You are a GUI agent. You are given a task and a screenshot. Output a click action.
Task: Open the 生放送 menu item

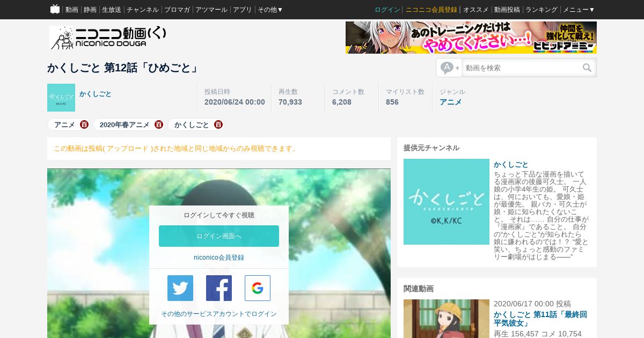pyautogui.click(x=112, y=10)
